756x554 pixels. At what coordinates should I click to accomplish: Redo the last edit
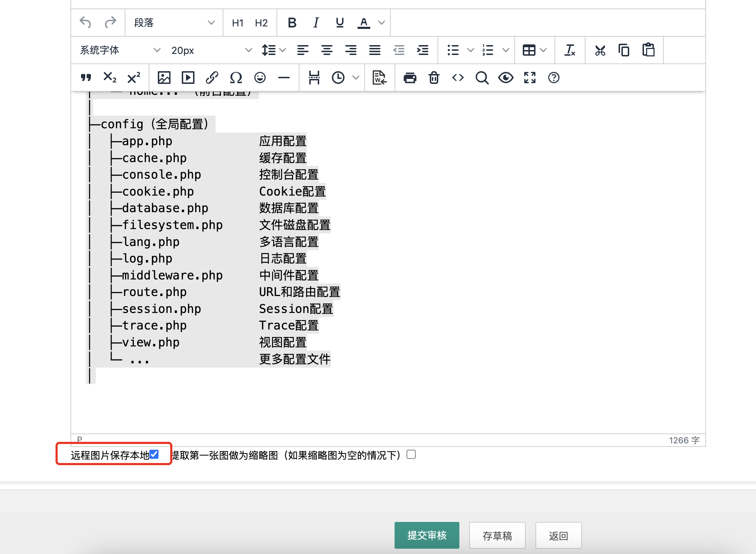(110, 23)
